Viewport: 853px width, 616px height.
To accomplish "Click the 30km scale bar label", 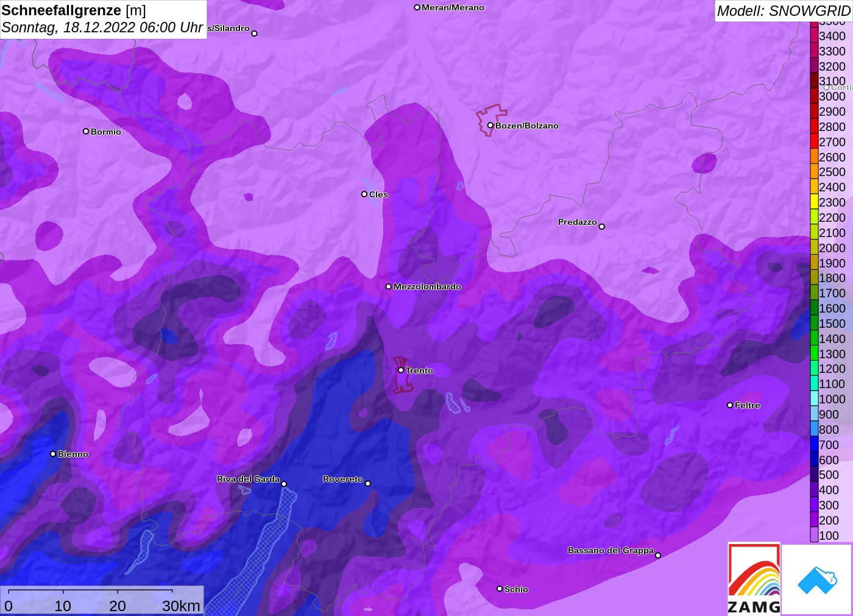I will coord(181,606).
